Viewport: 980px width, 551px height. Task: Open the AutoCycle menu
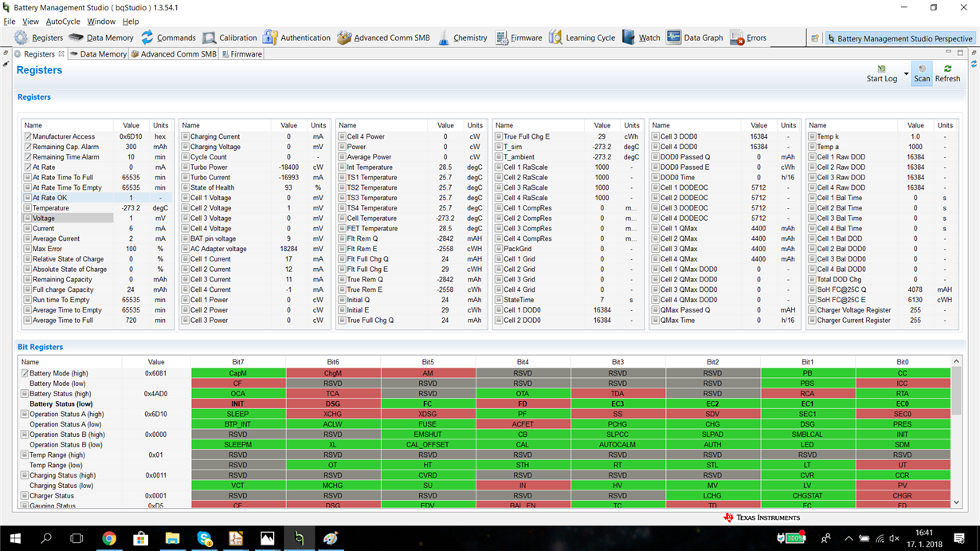[x=63, y=22]
